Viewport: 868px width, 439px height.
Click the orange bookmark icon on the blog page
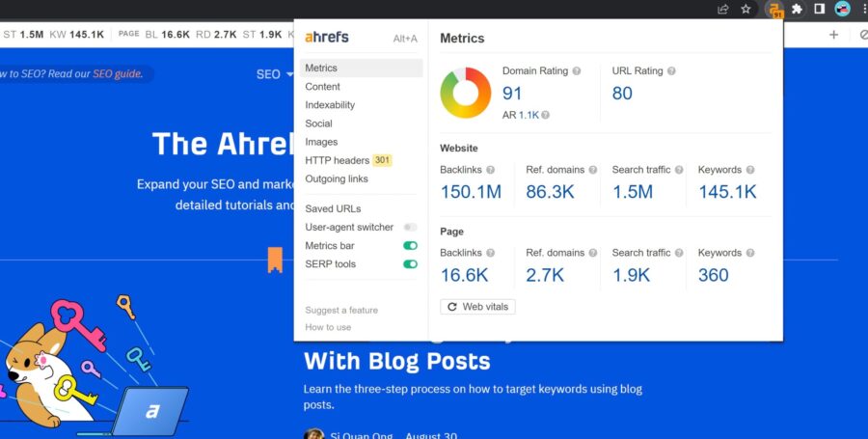click(x=275, y=260)
